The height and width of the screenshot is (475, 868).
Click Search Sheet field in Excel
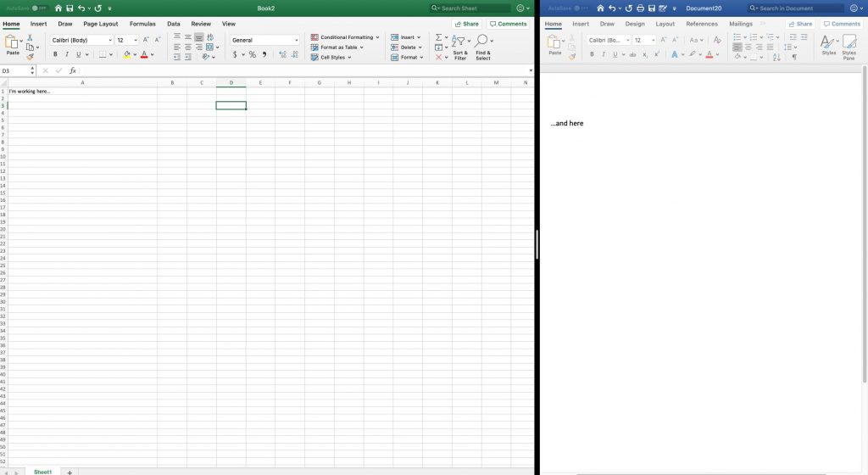pyautogui.click(x=470, y=8)
